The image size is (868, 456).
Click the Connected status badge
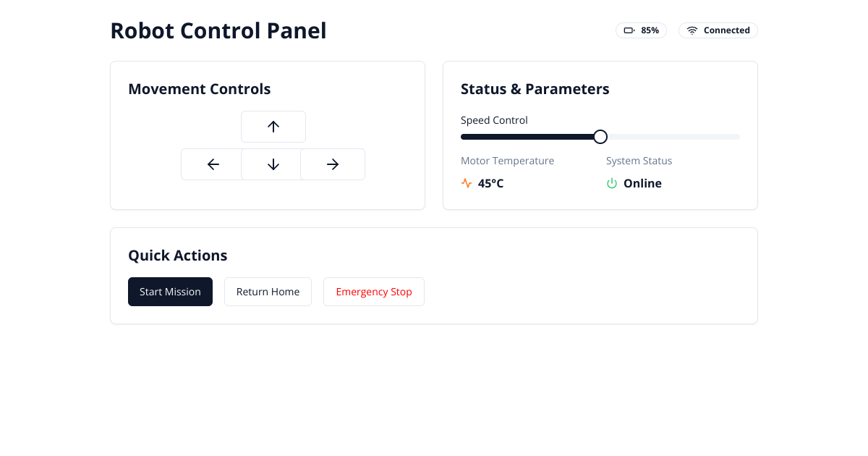(718, 30)
